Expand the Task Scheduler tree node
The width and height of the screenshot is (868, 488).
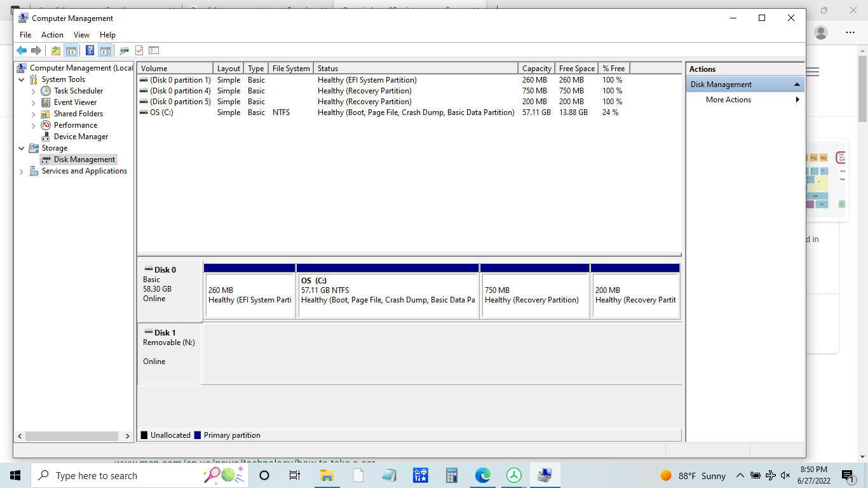pos(34,91)
